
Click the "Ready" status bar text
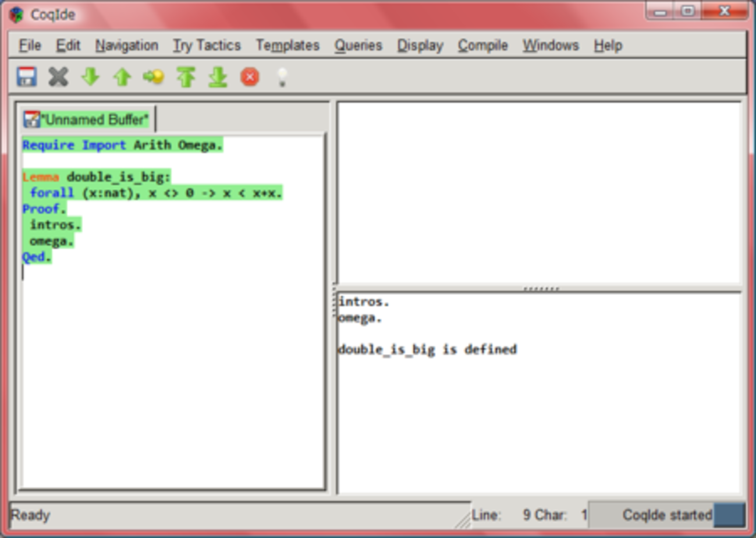[30, 515]
